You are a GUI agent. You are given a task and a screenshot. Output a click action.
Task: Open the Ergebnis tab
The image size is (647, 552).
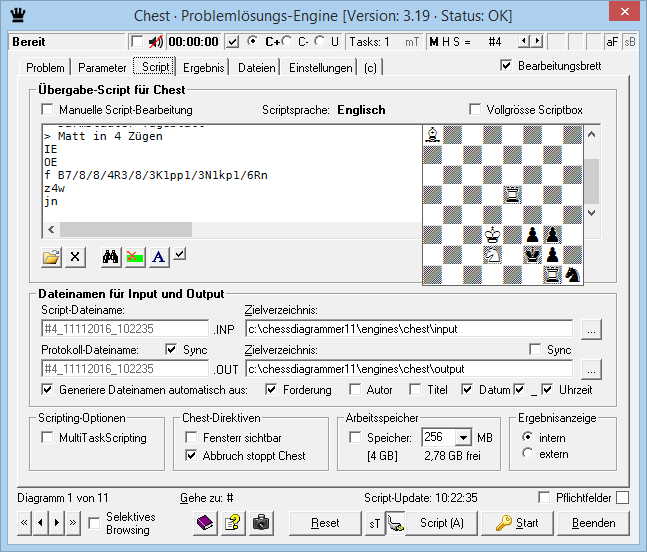pyautogui.click(x=203, y=67)
